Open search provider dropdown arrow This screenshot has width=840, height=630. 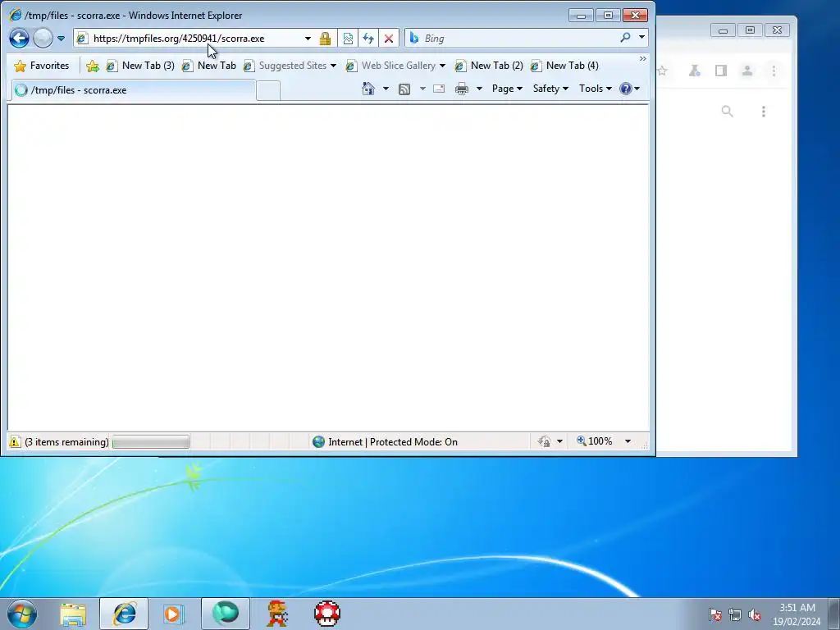[641, 38]
